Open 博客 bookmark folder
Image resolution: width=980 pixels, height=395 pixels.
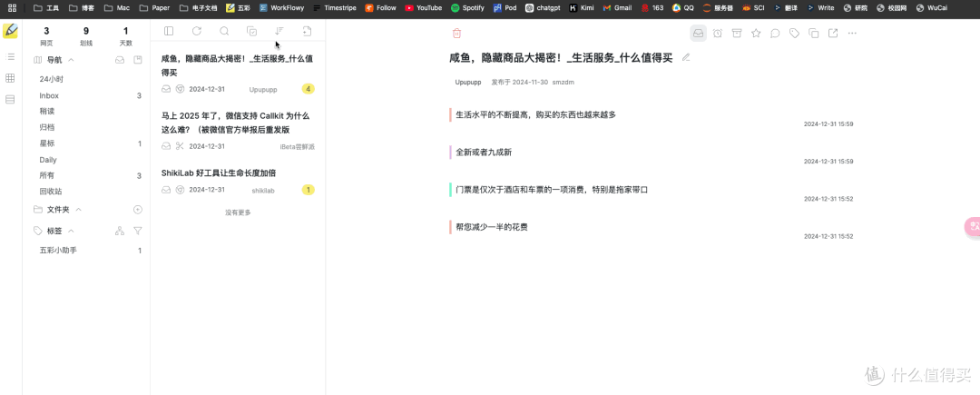coord(82,8)
